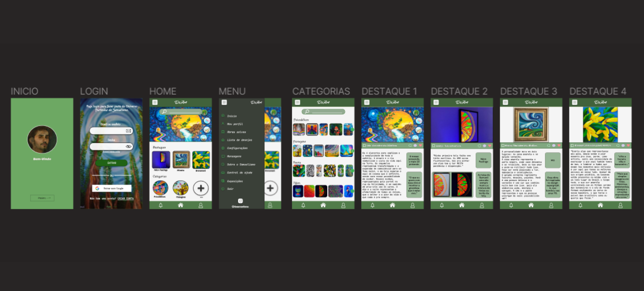Toggle bookmark checkbox on DESTAQUE 1
The width and height of the screenshot is (644, 291).
tap(364, 146)
